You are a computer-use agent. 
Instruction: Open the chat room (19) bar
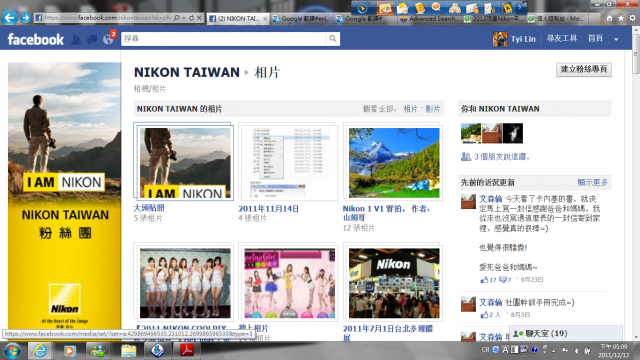[x=566, y=333]
